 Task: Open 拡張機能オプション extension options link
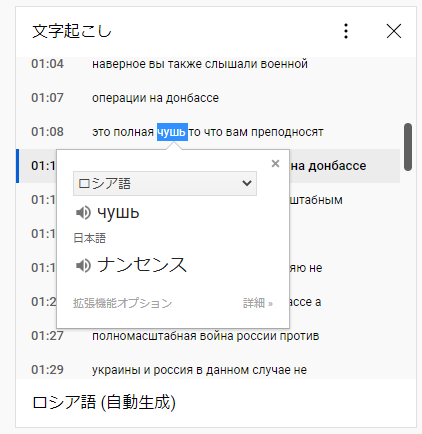(122, 303)
